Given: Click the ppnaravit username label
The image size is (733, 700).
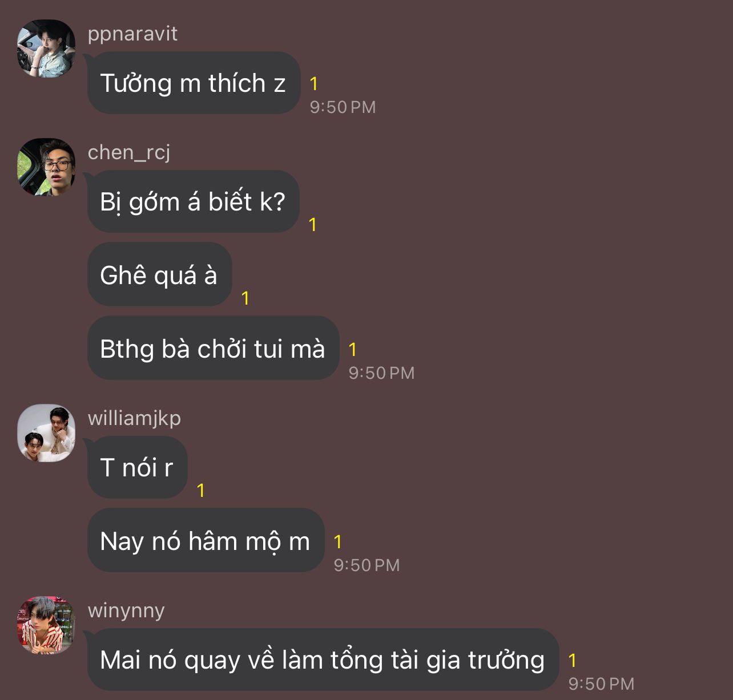Looking at the screenshot, I should 132,34.
